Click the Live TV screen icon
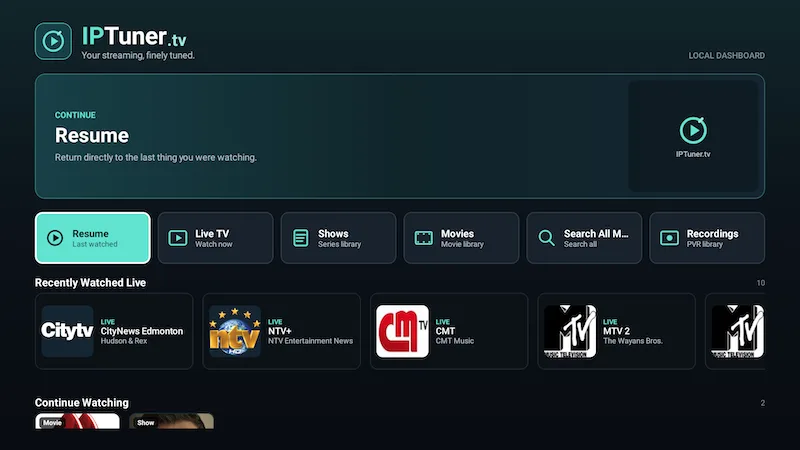The image size is (800, 450). coord(178,238)
